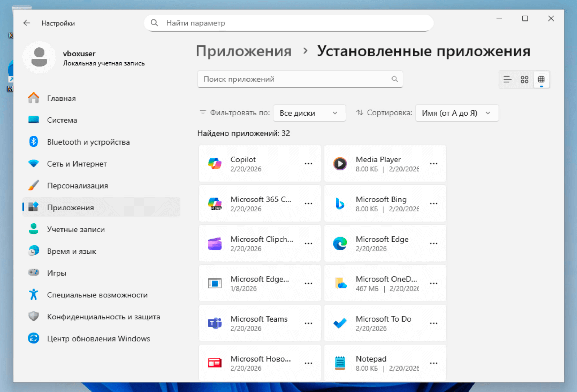Open the sort dropdown 'Имя (от А до Я)'
Image resolution: width=577 pixels, height=392 pixels.
click(456, 113)
